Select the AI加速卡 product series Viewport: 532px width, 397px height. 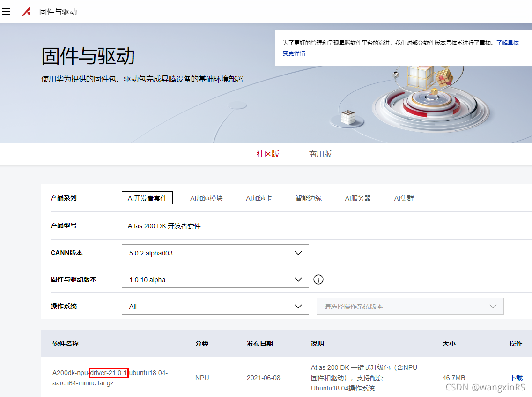click(x=259, y=198)
